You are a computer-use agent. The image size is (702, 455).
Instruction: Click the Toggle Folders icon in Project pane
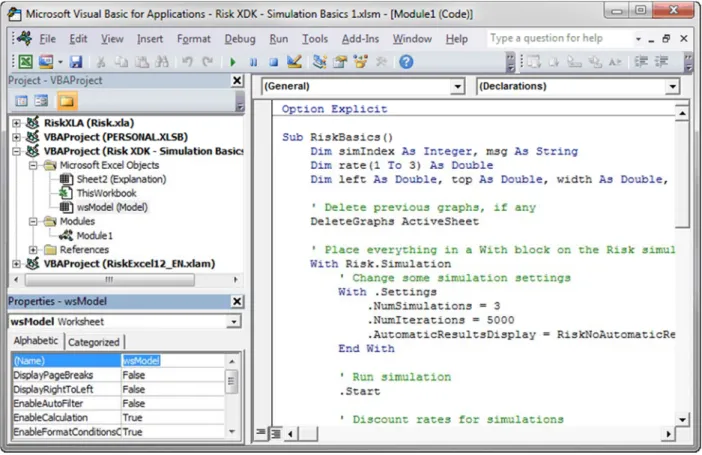click(67, 101)
